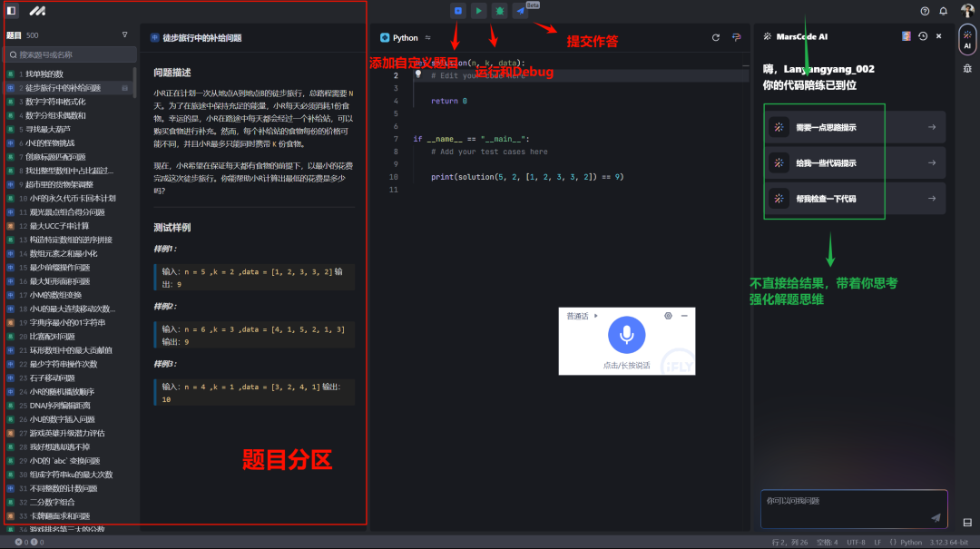The image size is (980, 549).
Task: Change indentation via 空格: 4
Action: (827, 542)
